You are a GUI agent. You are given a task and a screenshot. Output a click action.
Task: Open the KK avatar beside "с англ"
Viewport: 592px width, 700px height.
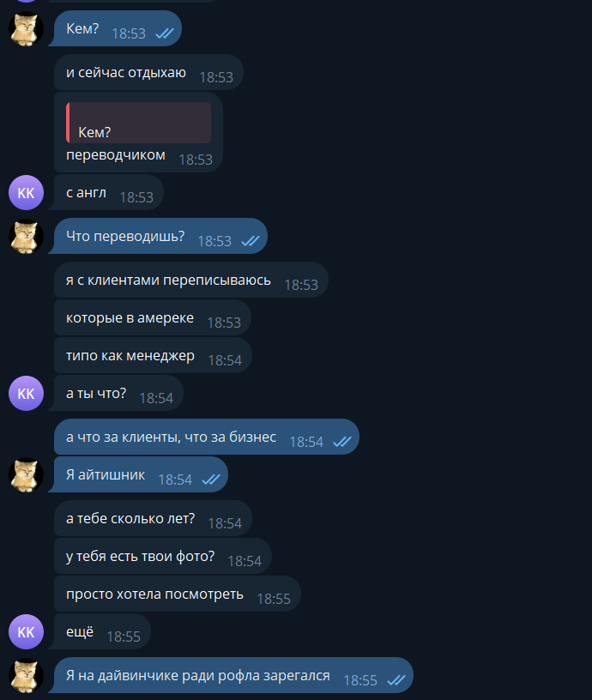pyautogui.click(x=26, y=192)
